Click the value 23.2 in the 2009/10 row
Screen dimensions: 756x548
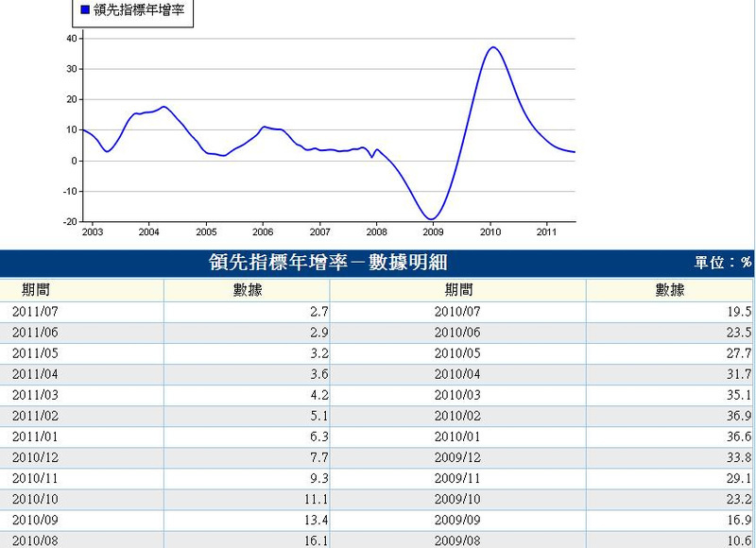click(x=739, y=499)
